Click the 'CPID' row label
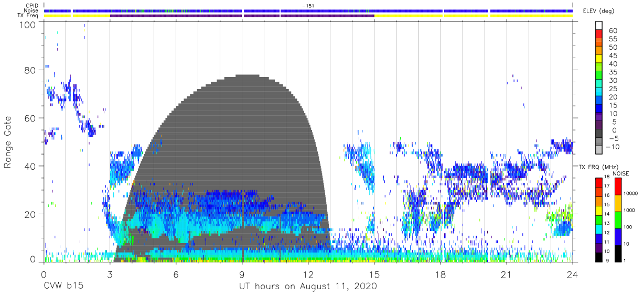 pos(31,5)
